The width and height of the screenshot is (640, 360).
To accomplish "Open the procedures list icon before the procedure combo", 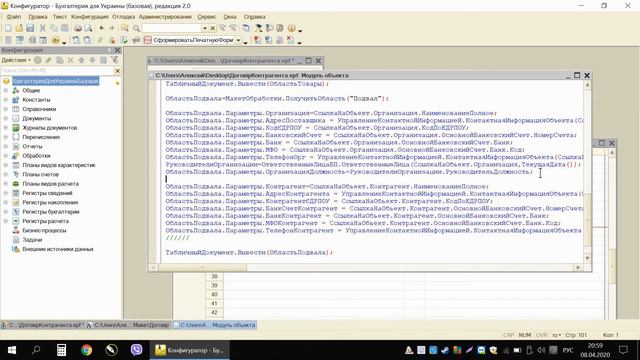I will [x=147, y=40].
